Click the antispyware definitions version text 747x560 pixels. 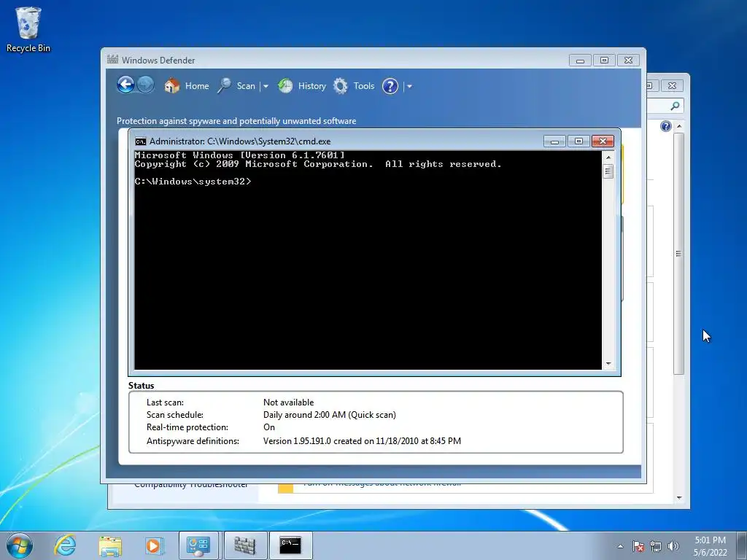[362, 441]
